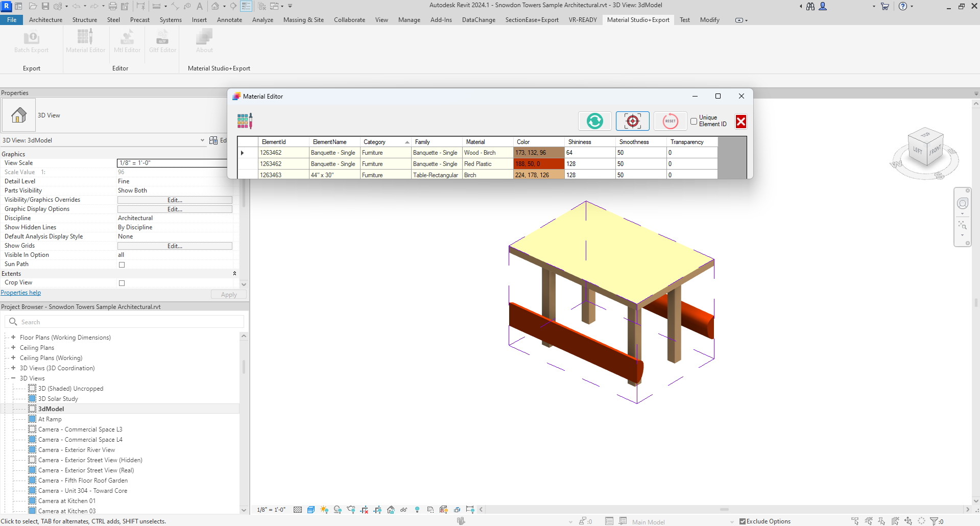This screenshot has width=980, height=526.
Task: Click the ViewCube home box
Action: pyautogui.click(x=925, y=149)
